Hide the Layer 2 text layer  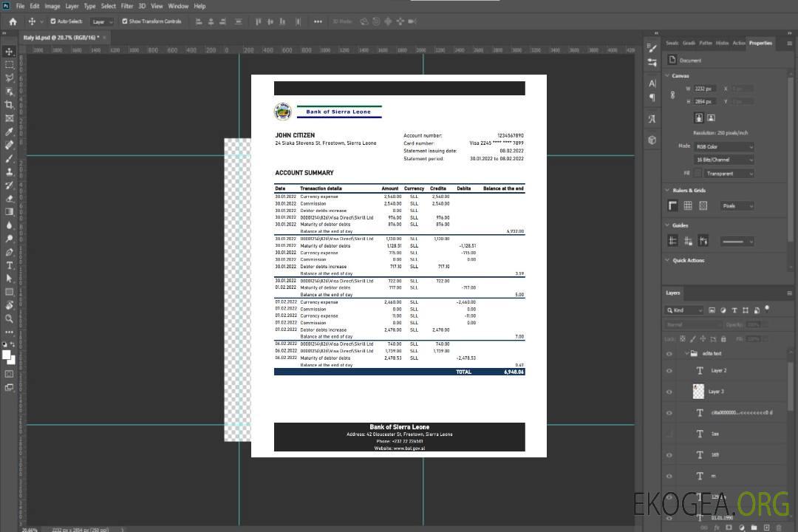click(x=669, y=371)
